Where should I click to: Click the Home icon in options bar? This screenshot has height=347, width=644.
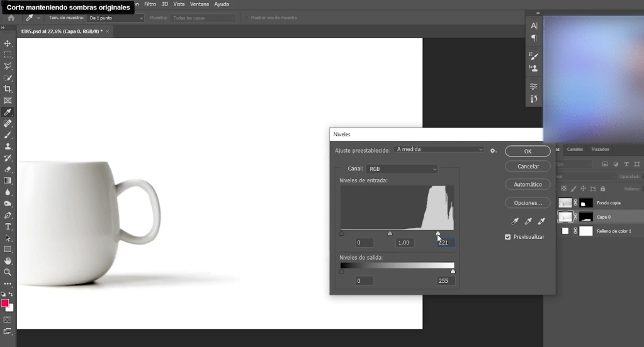11,18
